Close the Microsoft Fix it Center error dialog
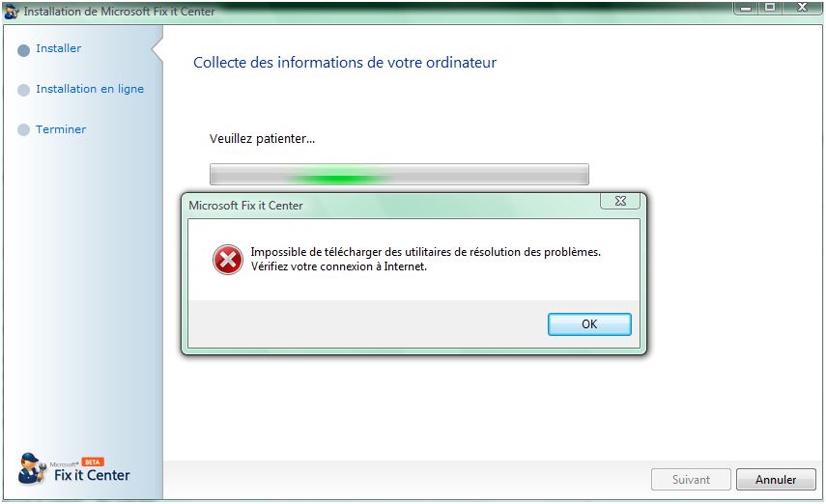 click(620, 201)
